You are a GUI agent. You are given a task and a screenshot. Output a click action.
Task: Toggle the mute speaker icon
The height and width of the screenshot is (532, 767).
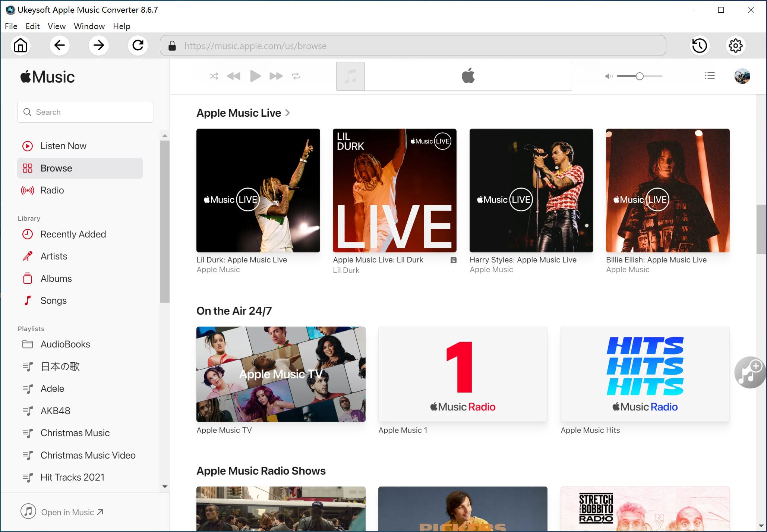[609, 76]
